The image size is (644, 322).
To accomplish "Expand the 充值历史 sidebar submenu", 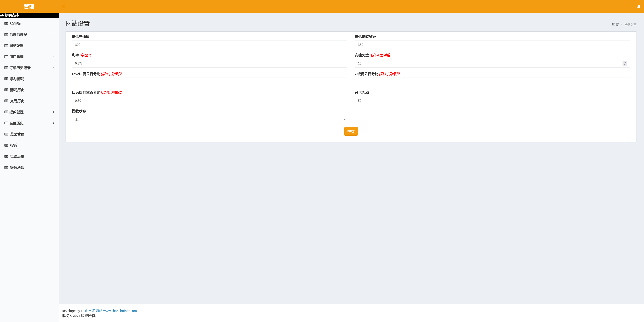I will coord(53,123).
